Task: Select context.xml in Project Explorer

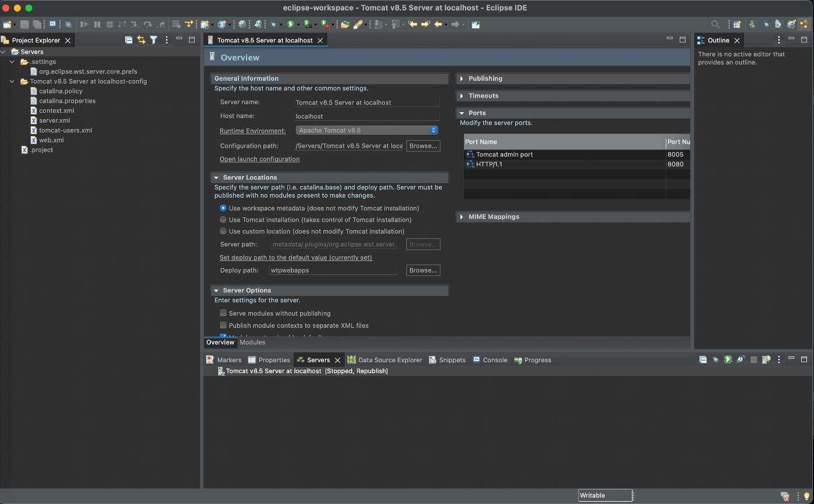Action: click(x=56, y=110)
